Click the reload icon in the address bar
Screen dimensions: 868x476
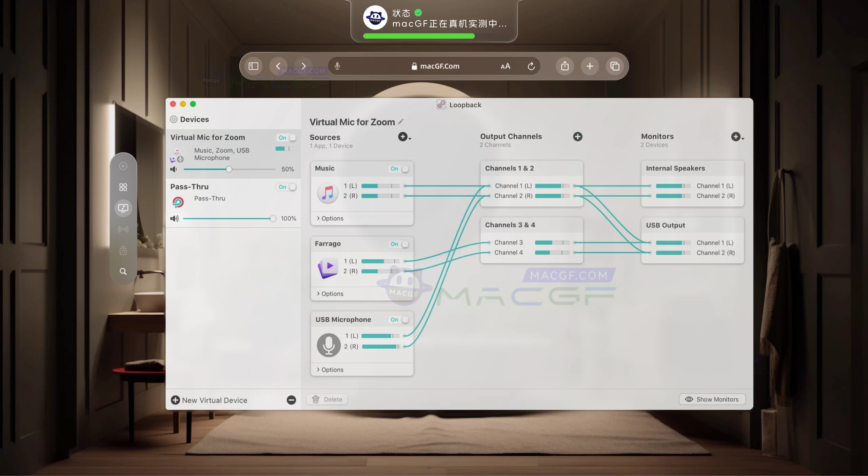click(531, 66)
